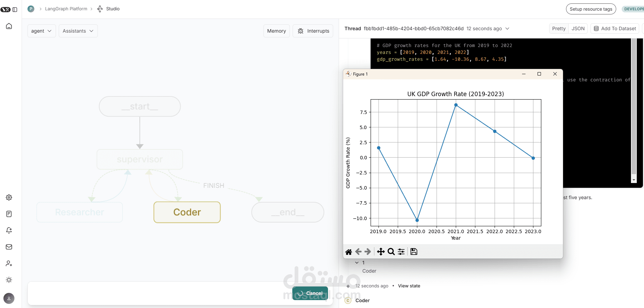Switch to Pretty view
Screen dimensions: 644x308
559,28
